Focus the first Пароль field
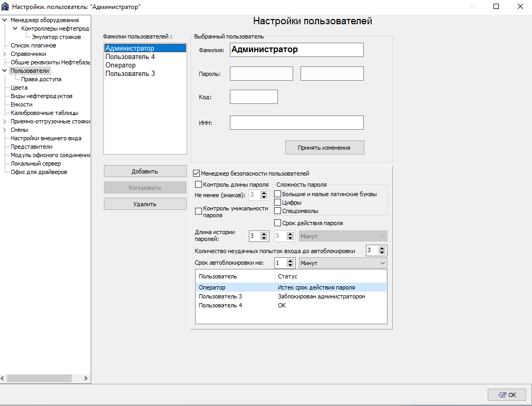The width and height of the screenshot is (532, 406). [261, 74]
